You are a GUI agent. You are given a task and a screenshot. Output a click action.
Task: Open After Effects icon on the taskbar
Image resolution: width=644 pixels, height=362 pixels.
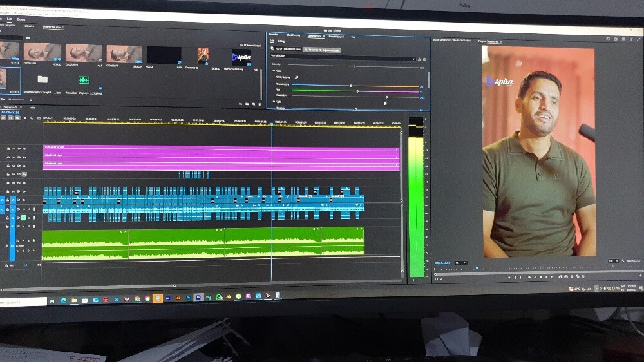[168, 298]
